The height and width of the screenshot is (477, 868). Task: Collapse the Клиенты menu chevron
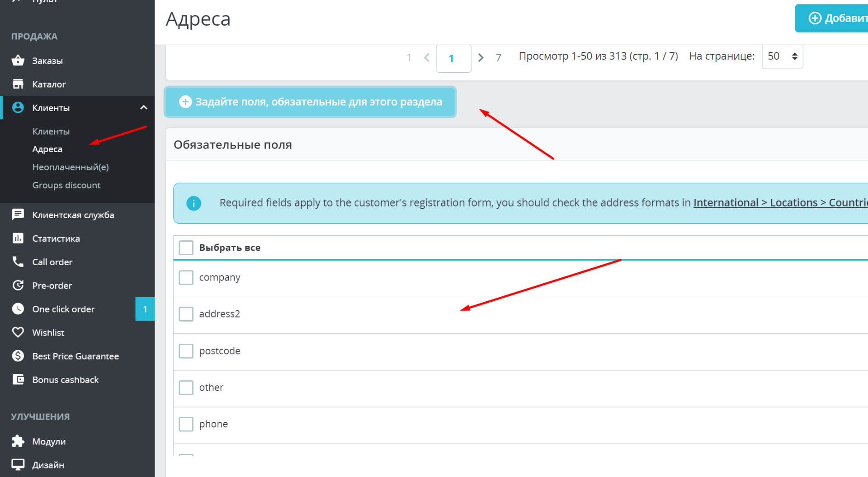pos(144,108)
